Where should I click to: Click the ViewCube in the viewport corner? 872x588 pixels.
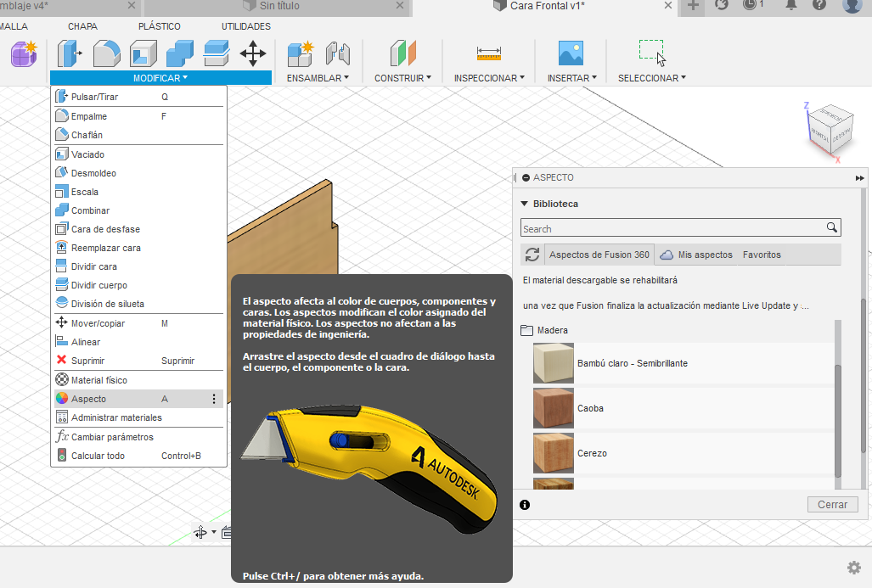[x=827, y=129]
